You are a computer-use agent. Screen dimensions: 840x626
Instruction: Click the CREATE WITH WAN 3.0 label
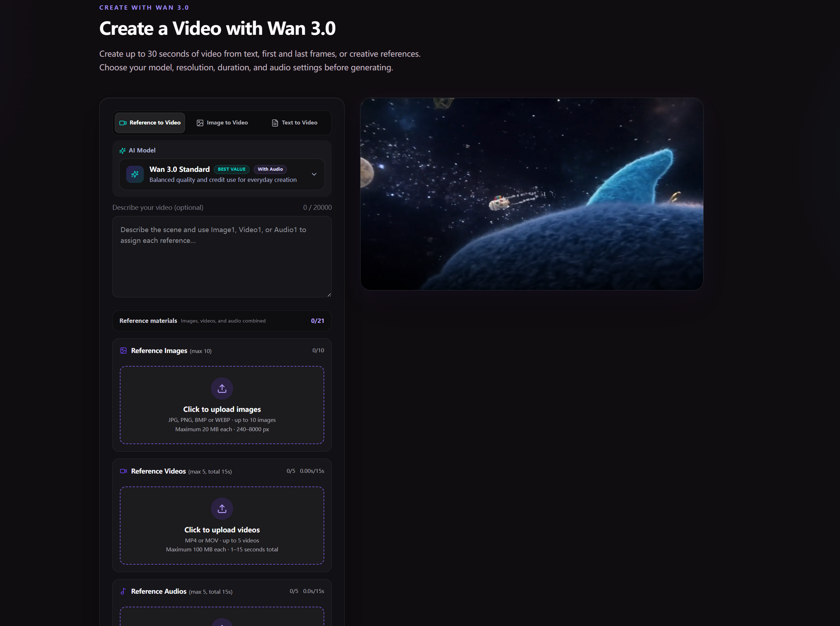pyautogui.click(x=144, y=8)
